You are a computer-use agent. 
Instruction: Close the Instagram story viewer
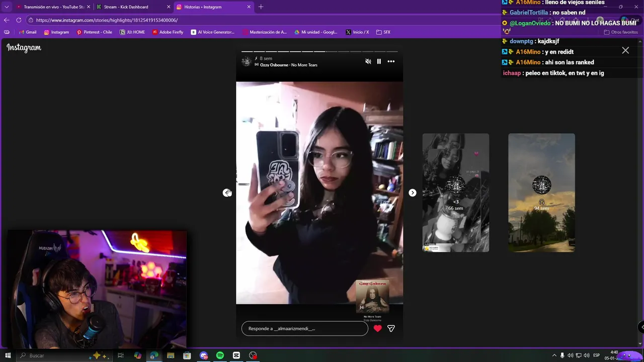pyautogui.click(x=625, y=50)
